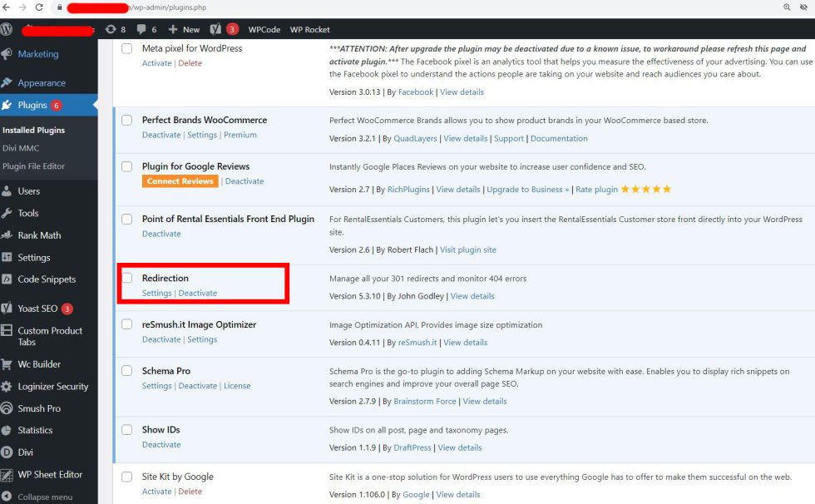Open the Yoast icon in the admin bar
The width and height of the screenshot is (815, 504).
coord(215,29)
